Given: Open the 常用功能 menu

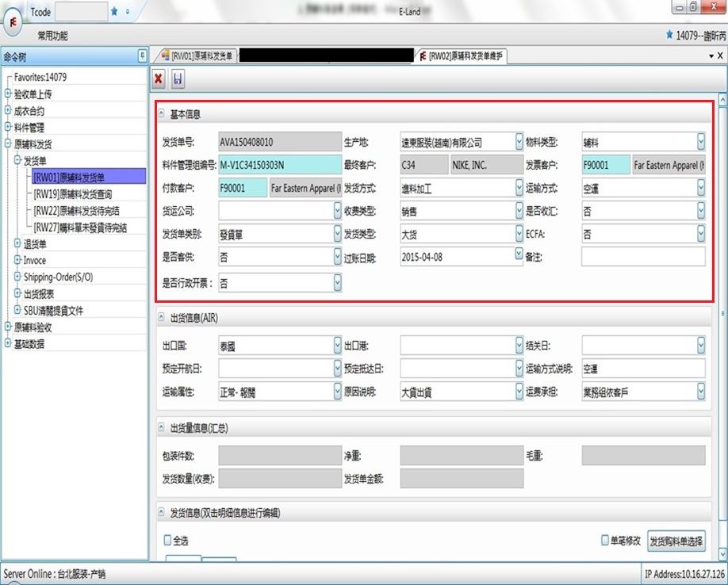Looking at the screenshot, I should click(52, 36).
